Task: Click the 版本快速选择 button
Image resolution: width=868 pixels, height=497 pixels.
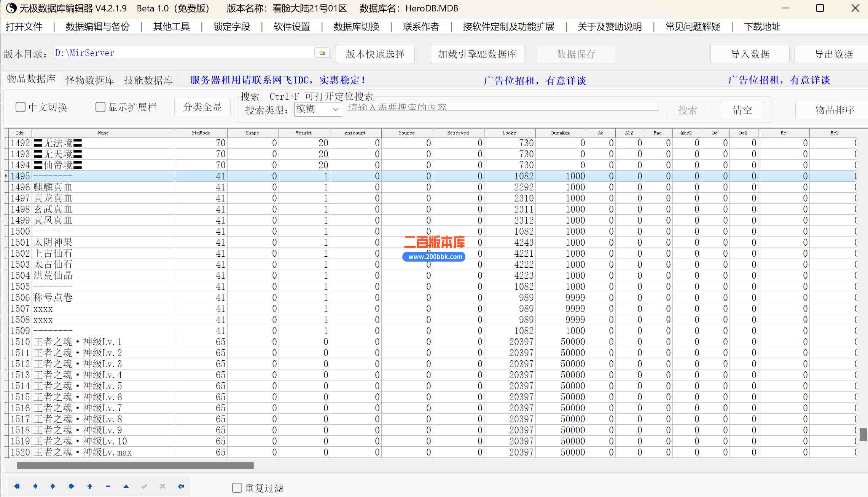Action: click(x=375, y=54)
